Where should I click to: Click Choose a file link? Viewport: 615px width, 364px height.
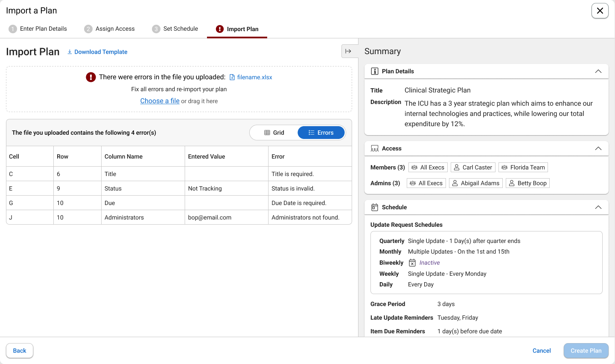click(x=160, y=101)
